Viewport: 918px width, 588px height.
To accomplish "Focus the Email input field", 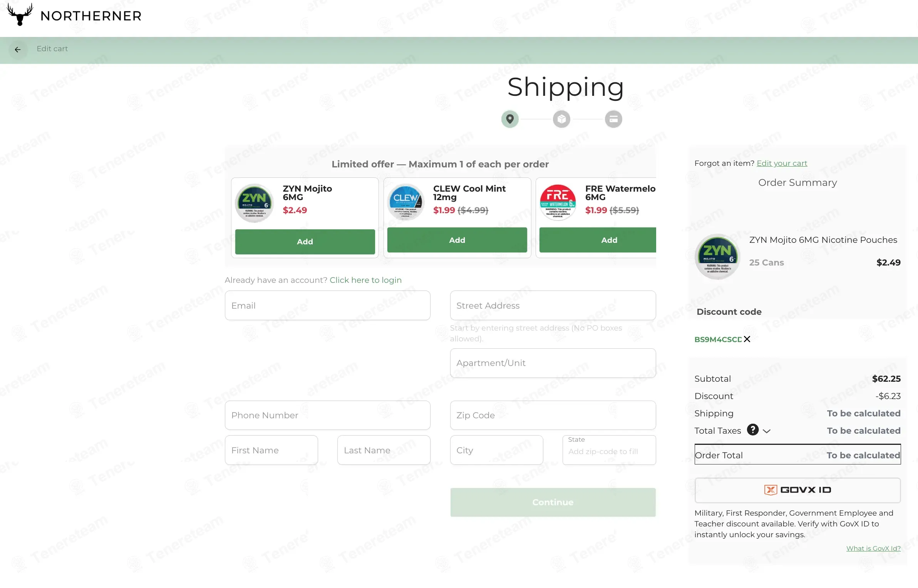I will 328,306.
